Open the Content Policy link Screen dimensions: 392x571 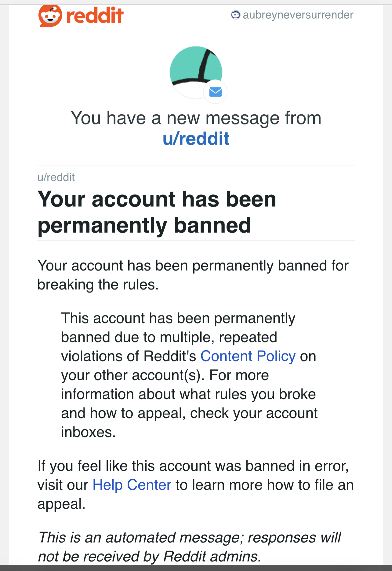pos(248,356)
